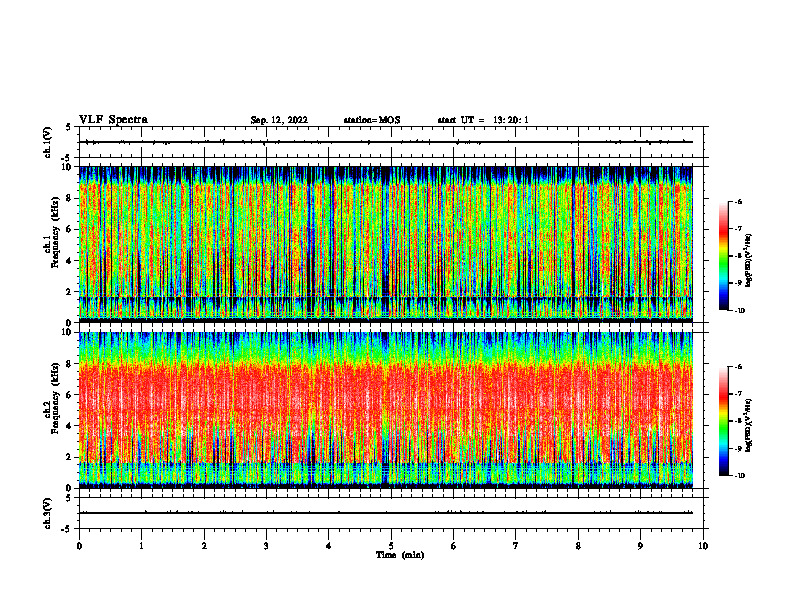Click the time axis tick label "10"
Viewport: 792px width, 612px height.
[703, 546]
